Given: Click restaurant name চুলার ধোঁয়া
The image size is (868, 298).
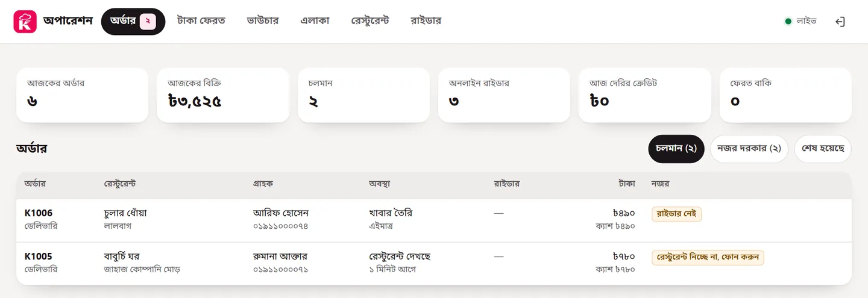Looking at the screenshot, I should (x=125, y=213).
